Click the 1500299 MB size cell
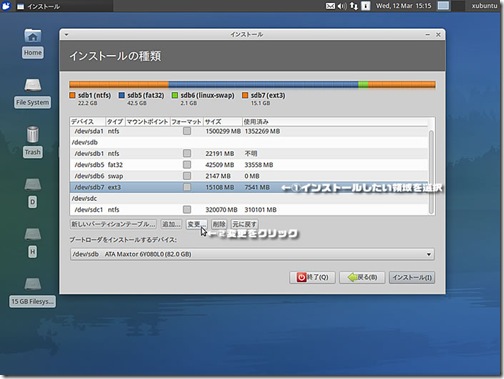Image resolution: width=504 pixels, height=379 pixels. point(223,131)
